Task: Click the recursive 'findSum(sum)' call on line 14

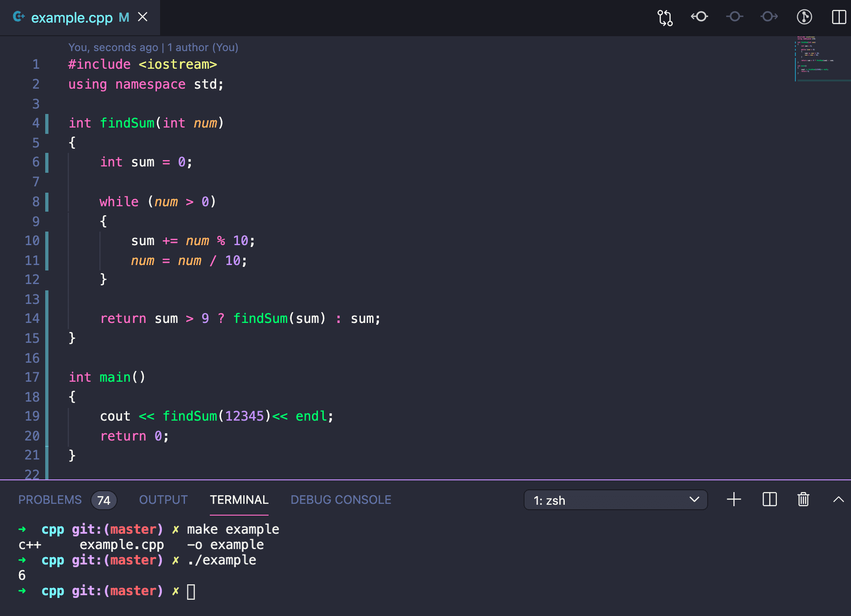Action: click(x=279, y=318)
